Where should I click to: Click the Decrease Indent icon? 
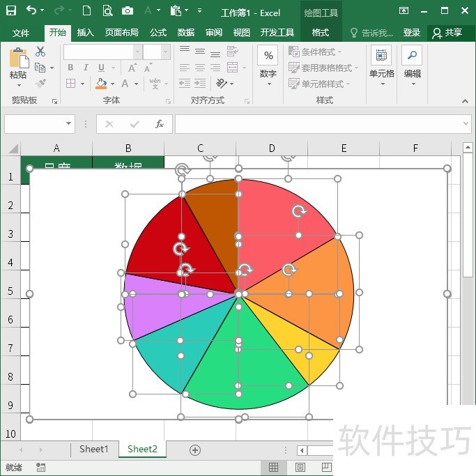185,83
